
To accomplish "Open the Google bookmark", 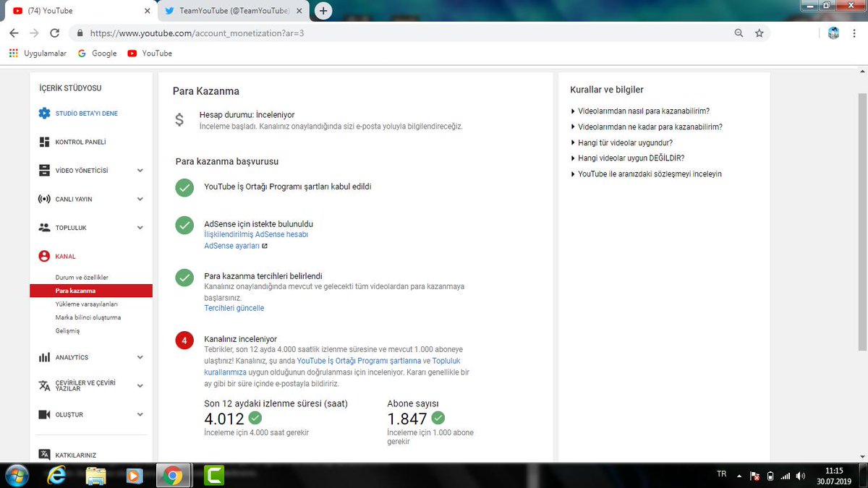I will [97, 53].
